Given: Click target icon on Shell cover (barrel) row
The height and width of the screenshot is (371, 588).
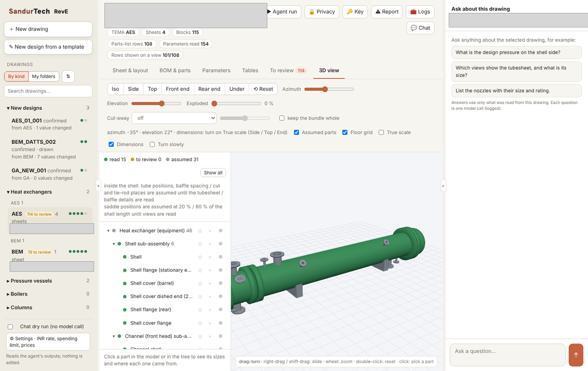Looking at the screenshot, I should (200, 283).
